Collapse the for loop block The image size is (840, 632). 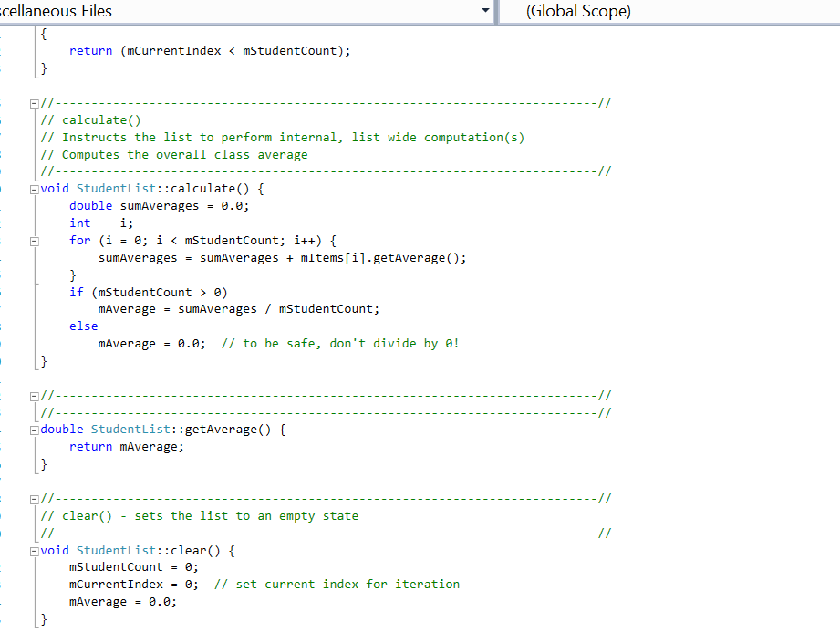pos(35,241)
